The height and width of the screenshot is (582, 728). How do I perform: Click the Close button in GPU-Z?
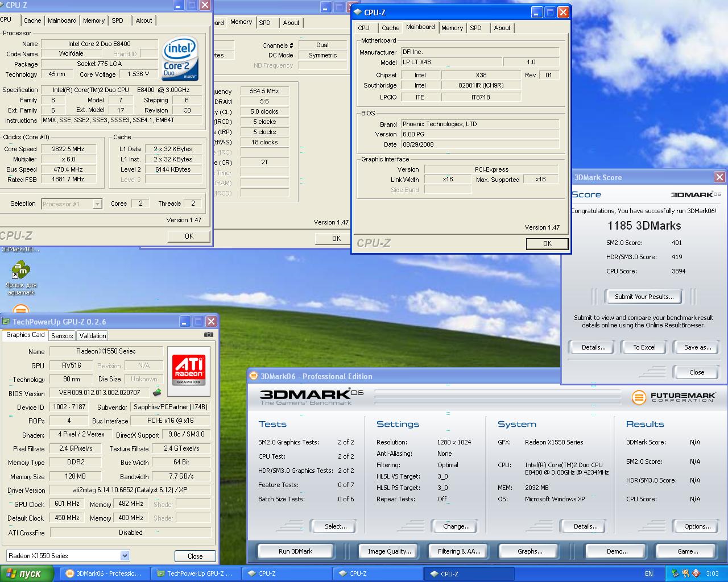coord(195,556)
